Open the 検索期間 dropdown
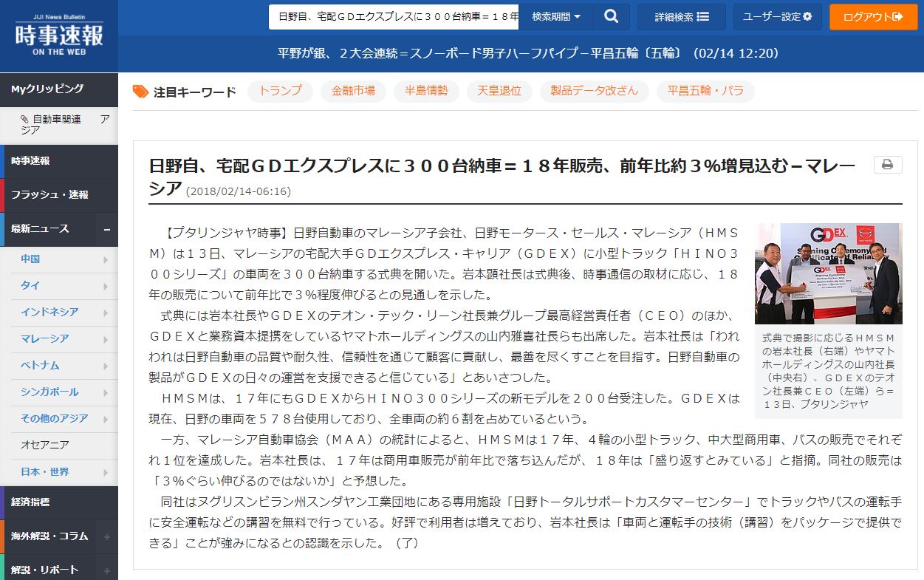This screenshot has width=924, height=580. (x=555, y=16)
